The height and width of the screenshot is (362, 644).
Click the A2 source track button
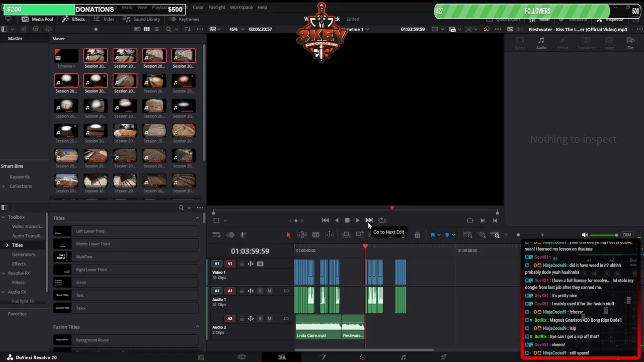pyautogui.click(x=230, y=318)
